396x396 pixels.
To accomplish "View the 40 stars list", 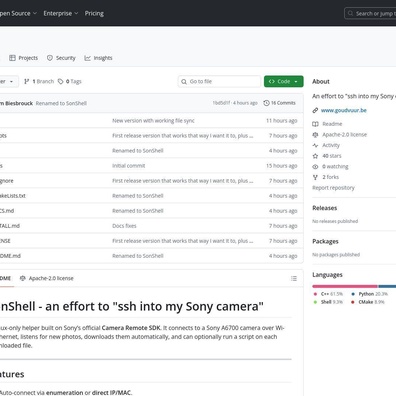I will (332, 156).
